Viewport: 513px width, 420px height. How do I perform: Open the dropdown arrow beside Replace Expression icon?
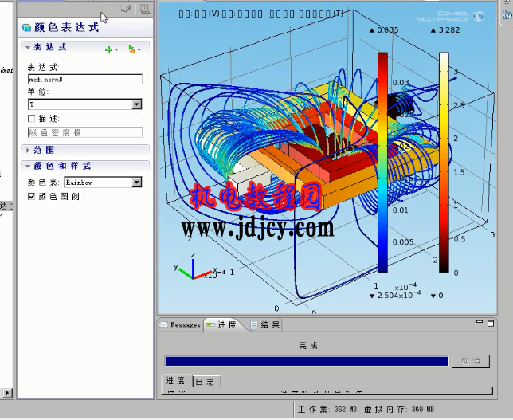[x=139, y=50]
